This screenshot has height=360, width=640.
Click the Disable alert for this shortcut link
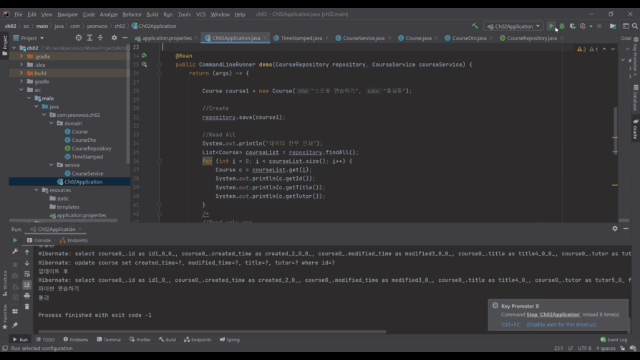561,324
